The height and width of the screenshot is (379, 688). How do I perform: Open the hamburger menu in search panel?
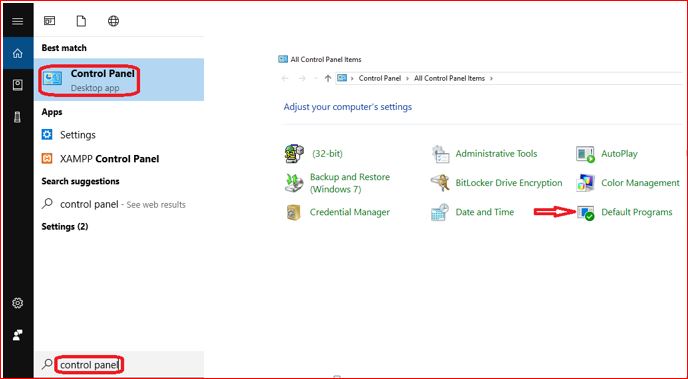pyautogui.click(x=18, y=21)
